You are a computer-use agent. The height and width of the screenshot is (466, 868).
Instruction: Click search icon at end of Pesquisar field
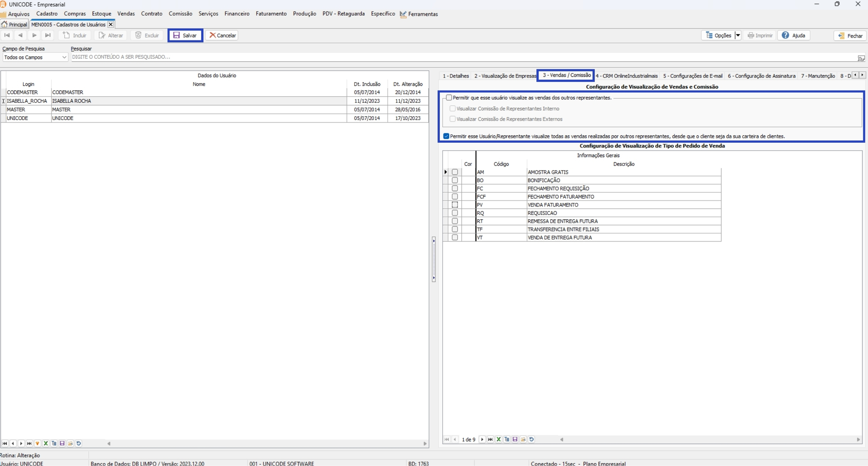pyautogui.click(x=861, y=58)
